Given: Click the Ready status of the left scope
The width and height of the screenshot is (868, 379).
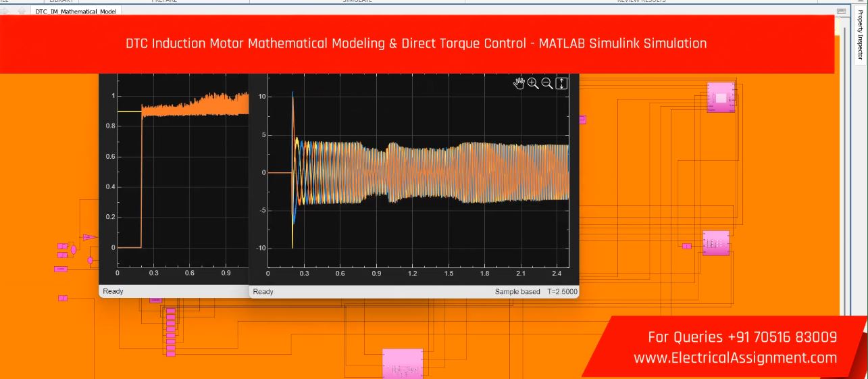Looking at the screenshot, I should coord(113,291).
